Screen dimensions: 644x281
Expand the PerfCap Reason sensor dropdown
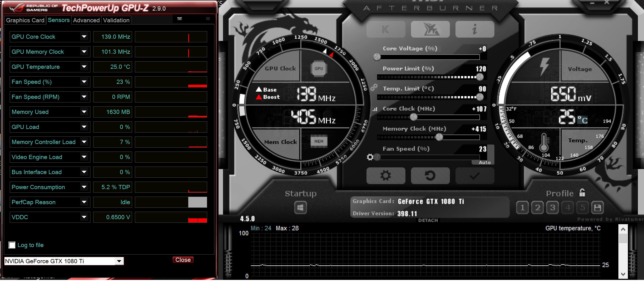tap(84, 202)
